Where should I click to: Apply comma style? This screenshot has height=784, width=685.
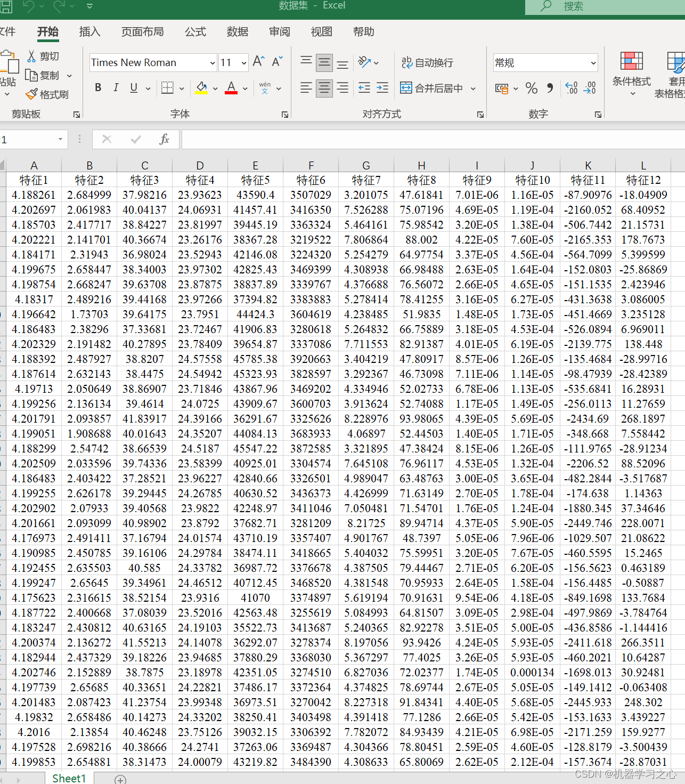tap(550, 88)
